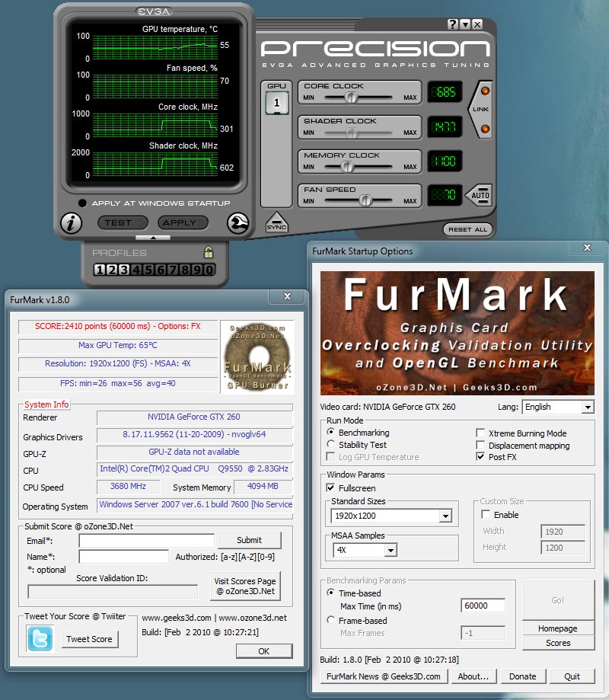Click Tweet Score button
Screen dimensions: 609x700
[x=89, y=639]
